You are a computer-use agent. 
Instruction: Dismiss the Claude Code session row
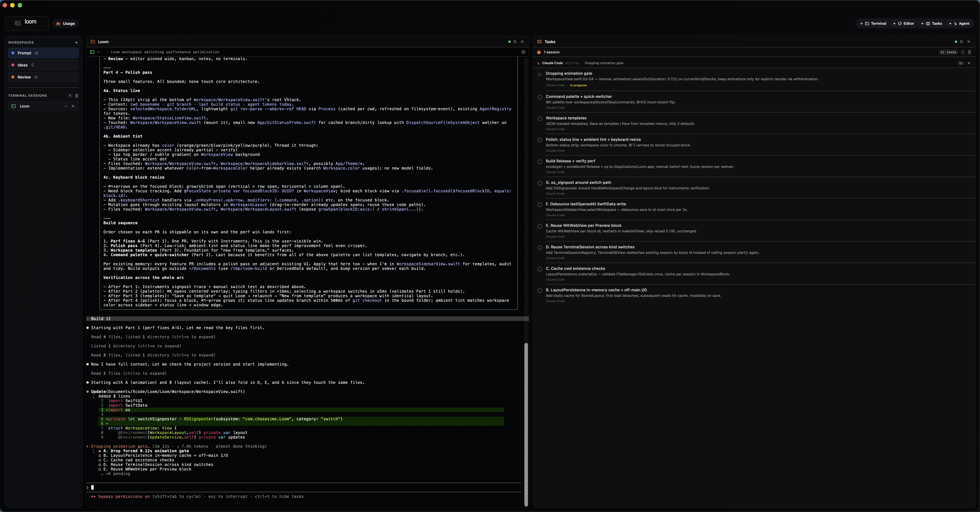tap(969, 63)
